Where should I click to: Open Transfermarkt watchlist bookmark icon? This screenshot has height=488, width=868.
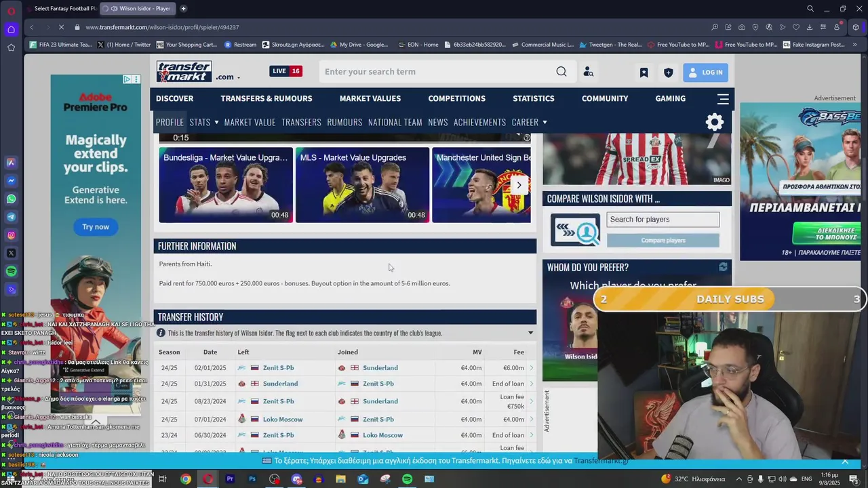pos(644,73)
